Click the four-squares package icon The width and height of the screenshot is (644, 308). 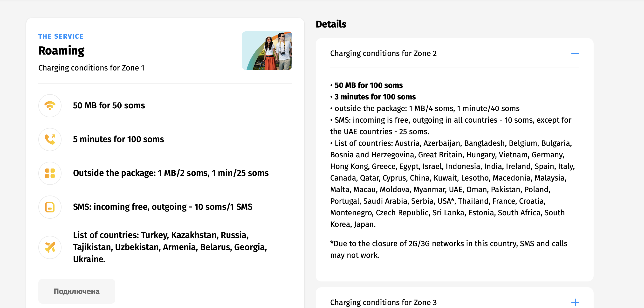50,173
